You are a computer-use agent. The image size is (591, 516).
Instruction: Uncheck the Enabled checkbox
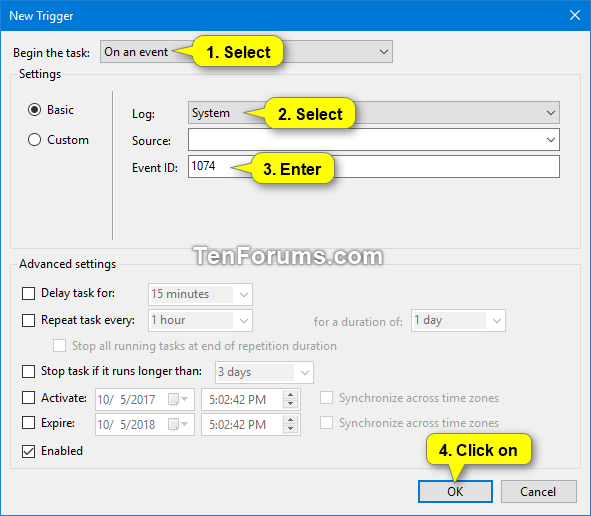tap(28, 451)
